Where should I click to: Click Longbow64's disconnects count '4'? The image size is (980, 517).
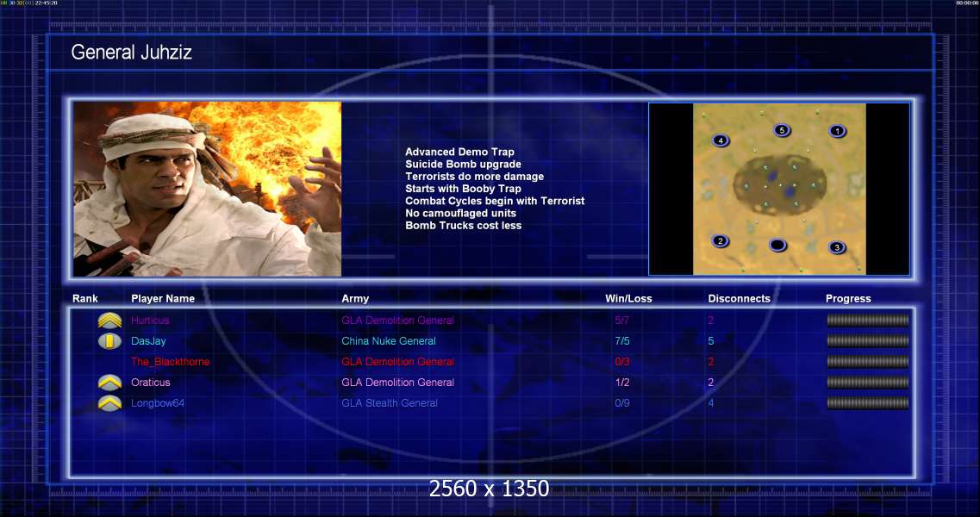(x=710, y=403)
